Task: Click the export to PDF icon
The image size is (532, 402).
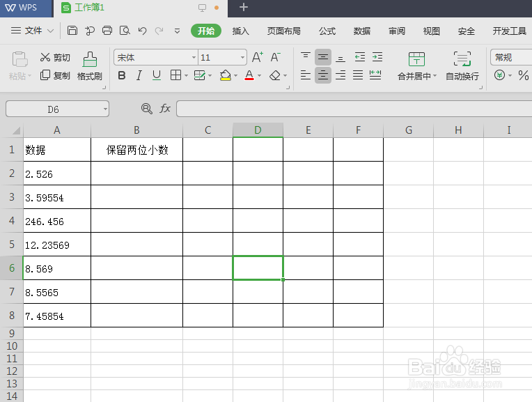Action: [90, 31]
